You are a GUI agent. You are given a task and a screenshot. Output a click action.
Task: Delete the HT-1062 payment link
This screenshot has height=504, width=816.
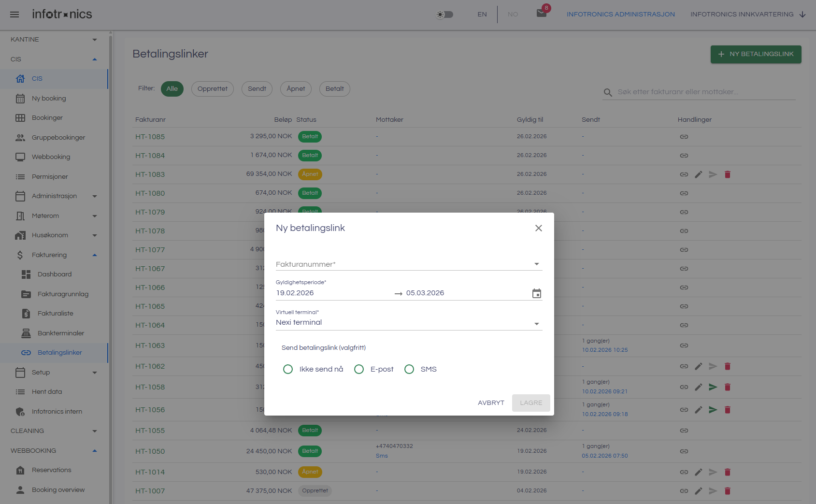728,366
